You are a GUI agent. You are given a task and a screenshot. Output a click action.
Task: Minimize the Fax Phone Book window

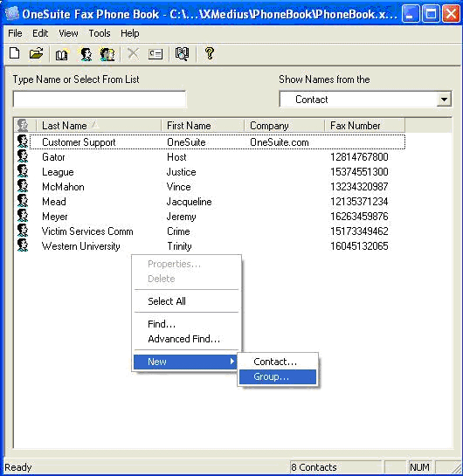click(x=411, y=14)
